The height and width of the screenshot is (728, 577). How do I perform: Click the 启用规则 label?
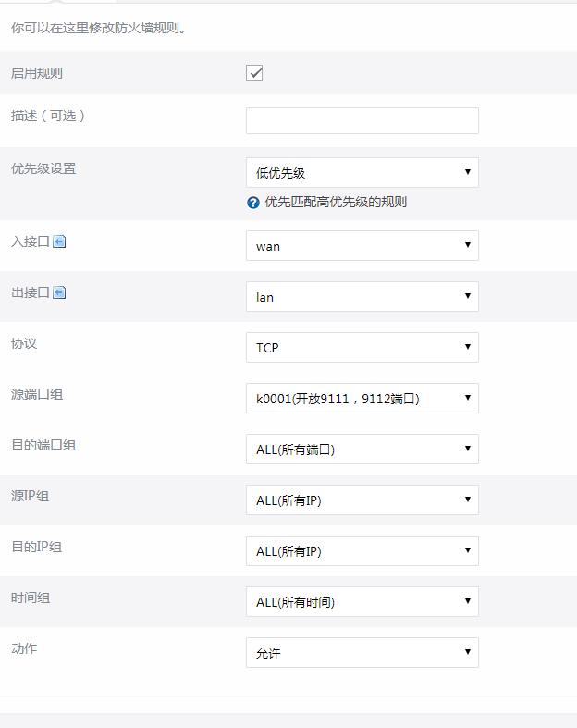coord(37,73)
